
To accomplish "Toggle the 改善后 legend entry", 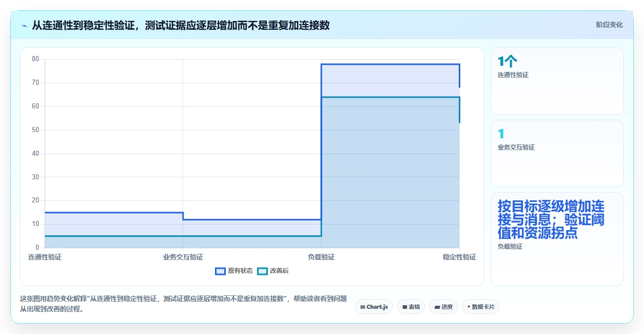I will coord(273,271).
